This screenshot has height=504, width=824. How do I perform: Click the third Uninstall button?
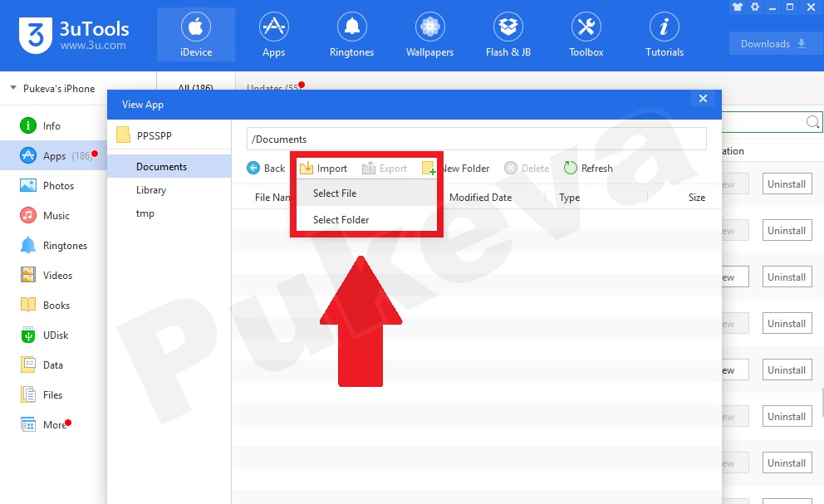pos(787,277)
